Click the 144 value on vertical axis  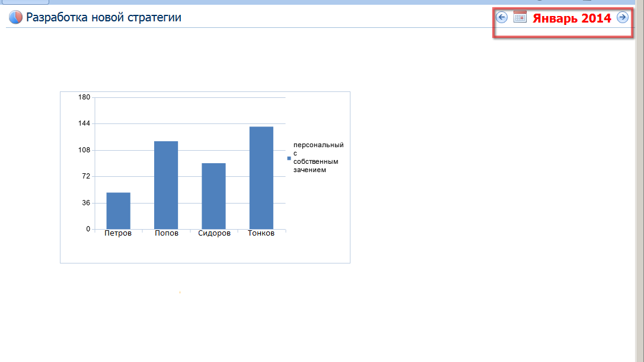click(84, 123)
